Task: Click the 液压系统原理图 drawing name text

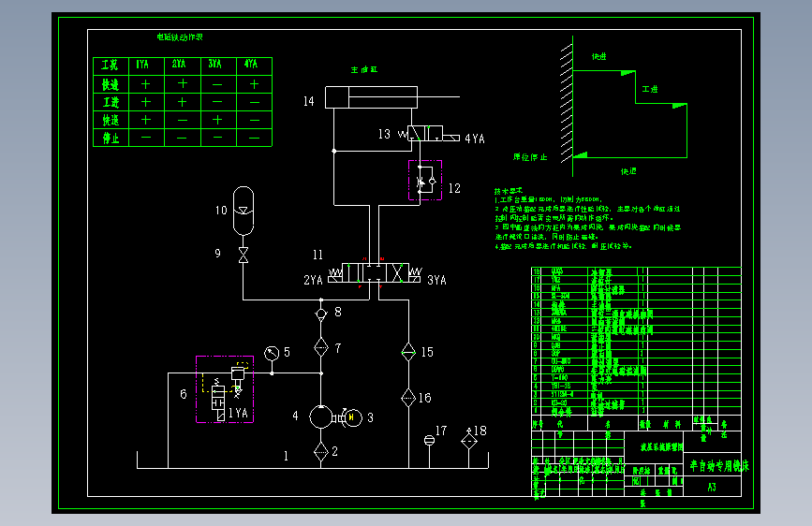Action: [661, 446]
